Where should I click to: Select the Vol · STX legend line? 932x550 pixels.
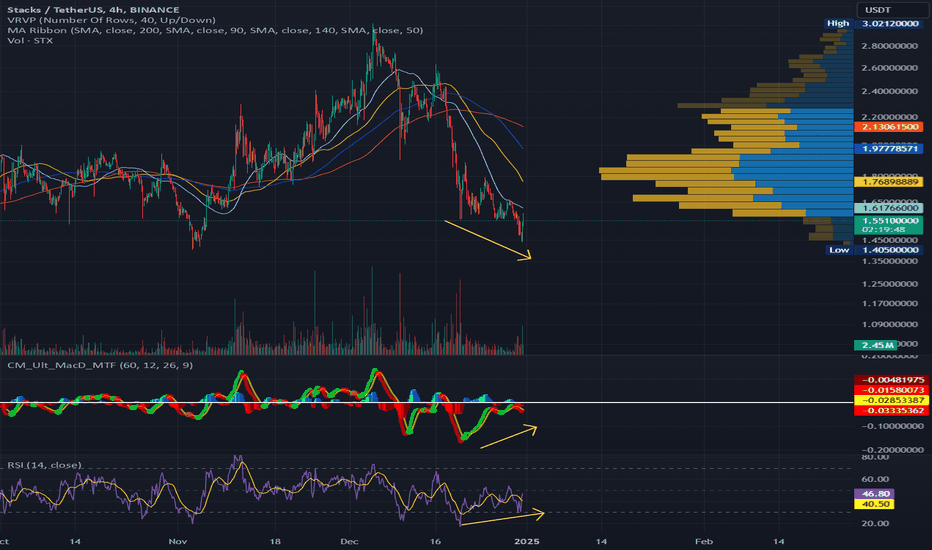(x=30, y=40)
